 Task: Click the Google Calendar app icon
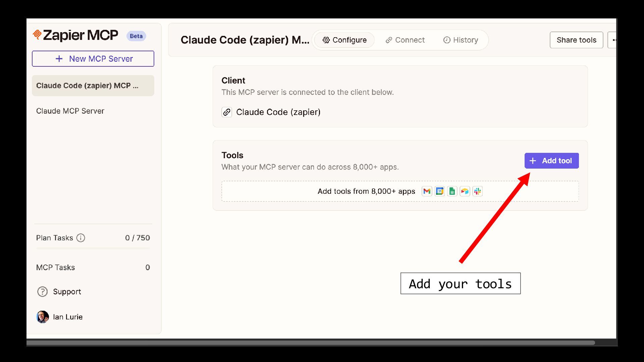[439, 191]
